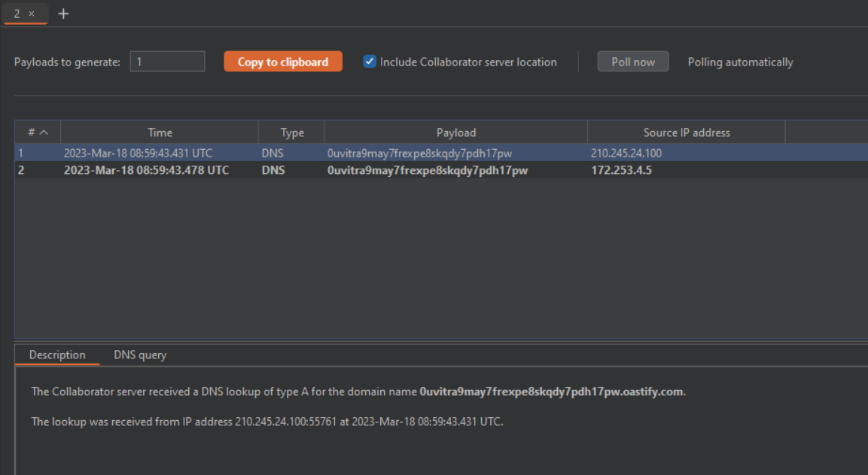Sort interactions by the Payload column header
Screen dimensions: 868x475
point(456,132)
